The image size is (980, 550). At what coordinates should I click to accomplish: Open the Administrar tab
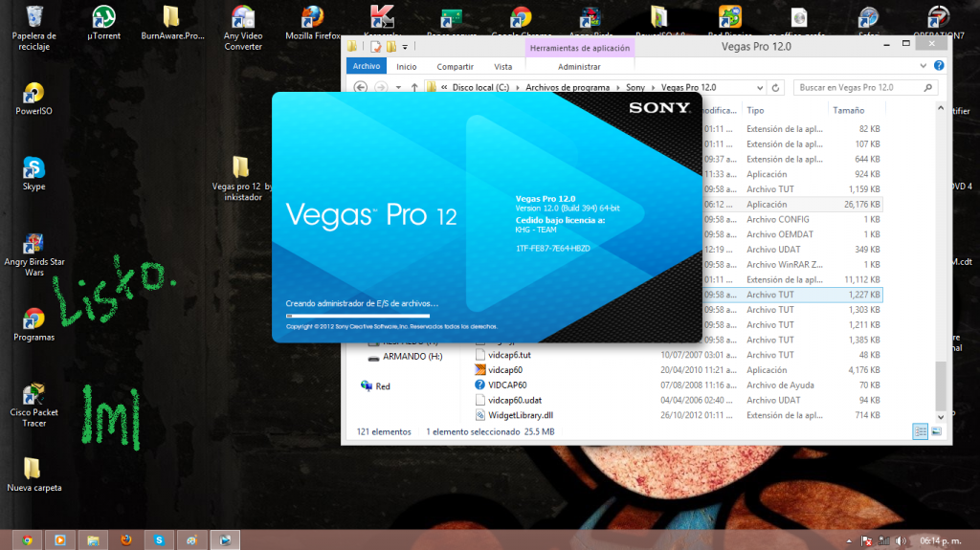579,66
